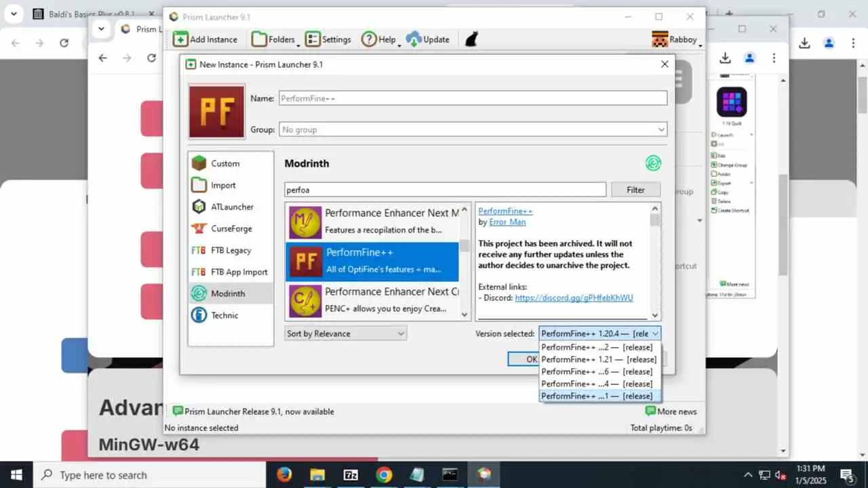
Task: Choose the PerformFine++ ...4 release option
Action: tap(599, 384)
